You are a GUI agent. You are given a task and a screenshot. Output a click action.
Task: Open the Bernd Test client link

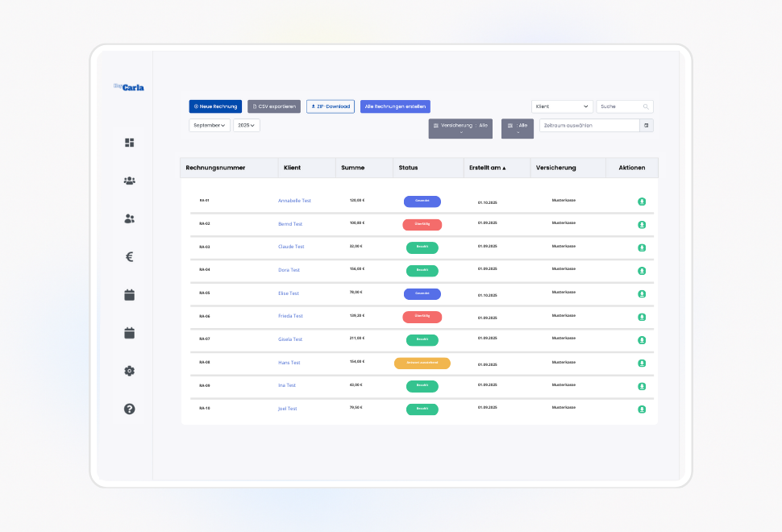click(290, 224)
